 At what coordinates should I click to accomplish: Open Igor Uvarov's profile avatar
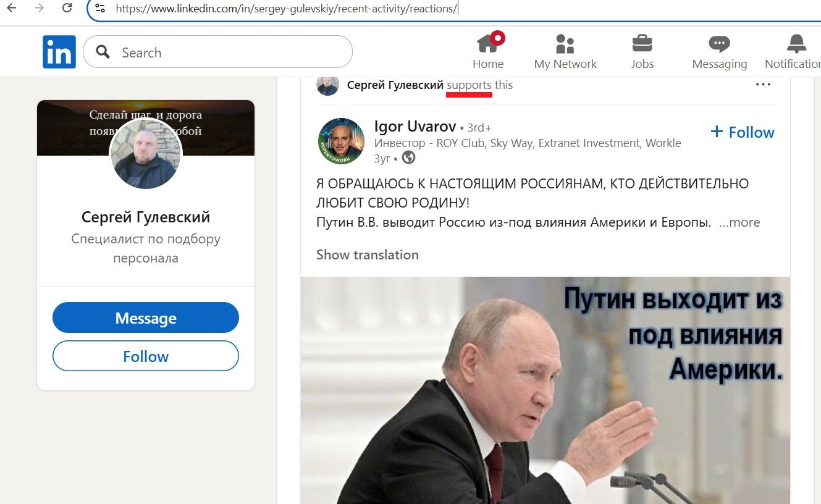341,141
